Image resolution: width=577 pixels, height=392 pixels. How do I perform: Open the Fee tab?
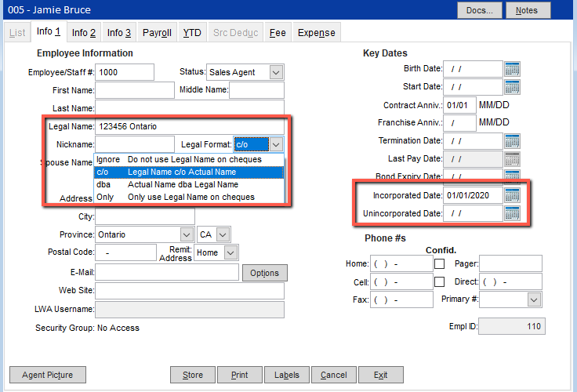click(278, 32)
